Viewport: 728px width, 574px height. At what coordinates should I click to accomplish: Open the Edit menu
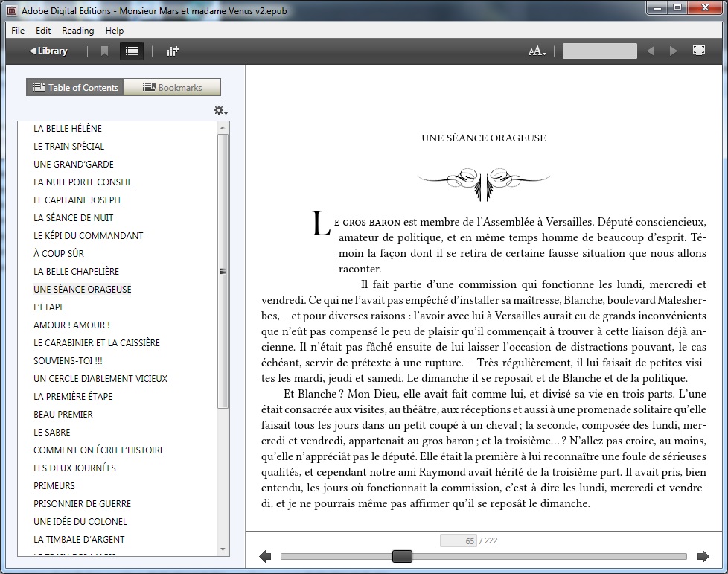coord(43,31)
